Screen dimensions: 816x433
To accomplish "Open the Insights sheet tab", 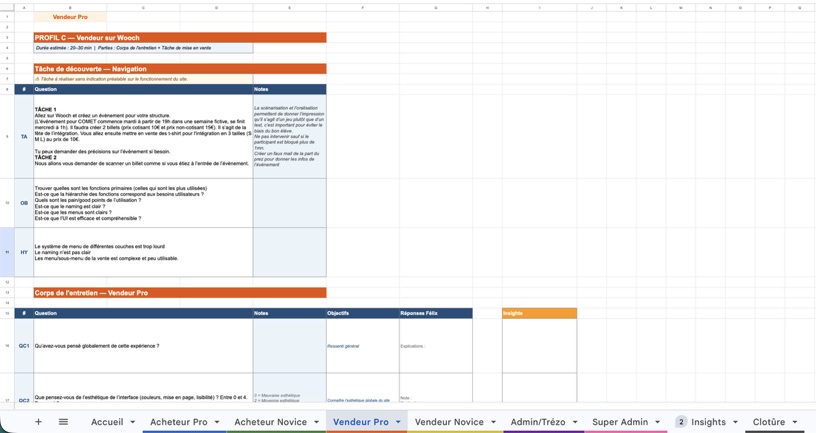I will pos(708,422).
